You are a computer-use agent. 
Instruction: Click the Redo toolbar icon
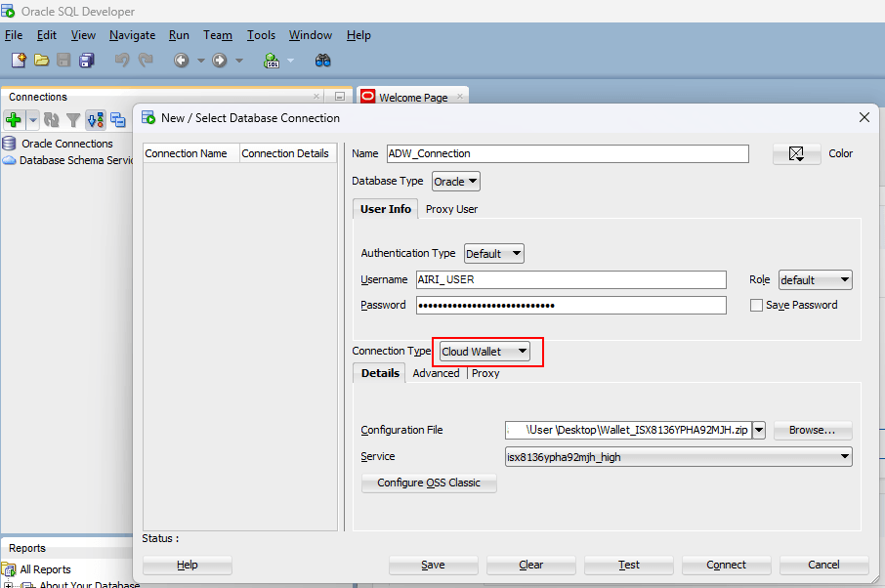point(146,60)
